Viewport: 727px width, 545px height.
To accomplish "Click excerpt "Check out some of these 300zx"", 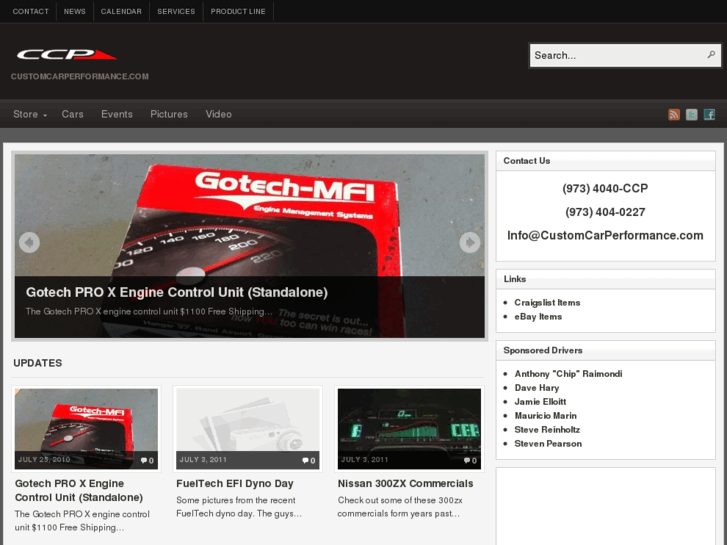I will 400,500.
